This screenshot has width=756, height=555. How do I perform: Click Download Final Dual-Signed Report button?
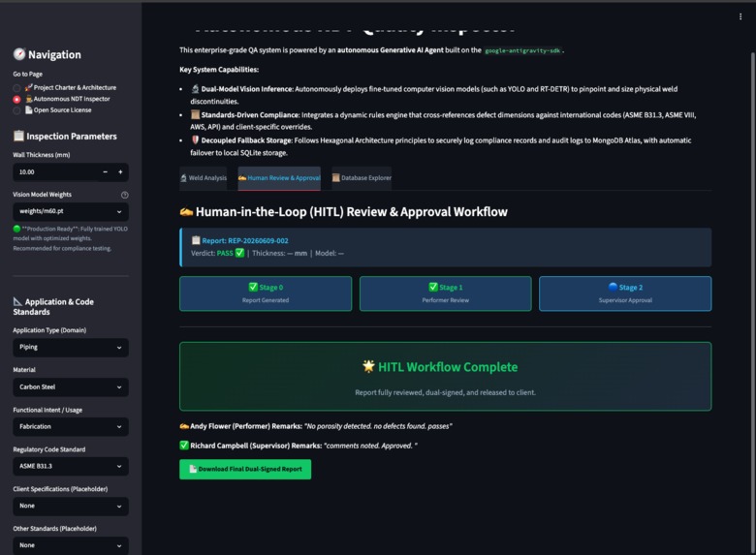245,469
